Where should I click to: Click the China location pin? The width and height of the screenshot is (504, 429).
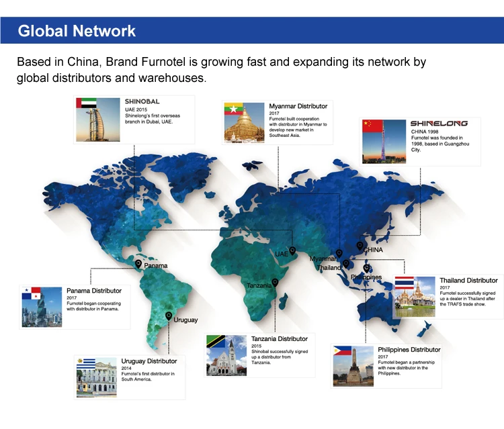(x=360, y=246)
